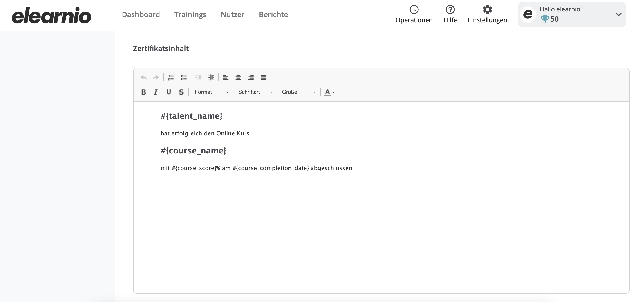Screen dimensions: 644x302
Task: Open Hilfe with the question mark icon
Action: tap(450, 14)
